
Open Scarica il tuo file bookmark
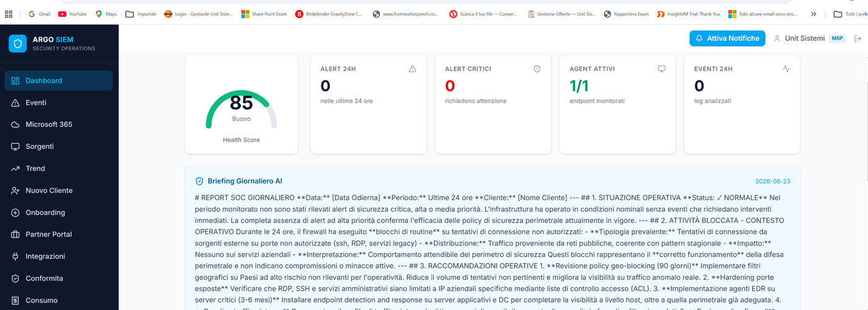tap(484, 14)
